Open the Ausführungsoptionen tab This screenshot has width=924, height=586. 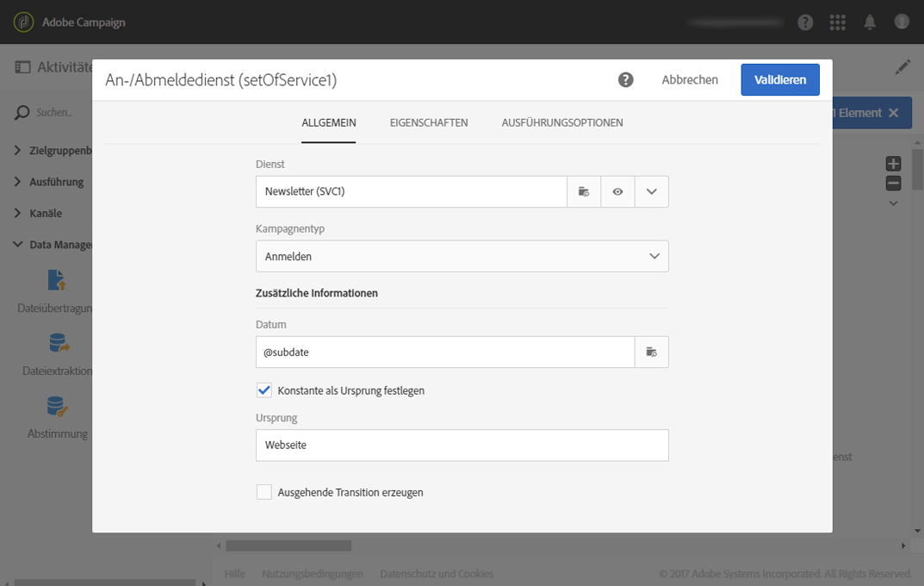562,122
